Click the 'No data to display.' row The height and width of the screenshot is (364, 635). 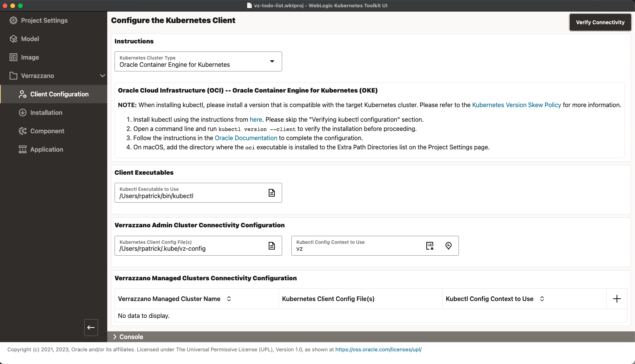coord(371,316)
